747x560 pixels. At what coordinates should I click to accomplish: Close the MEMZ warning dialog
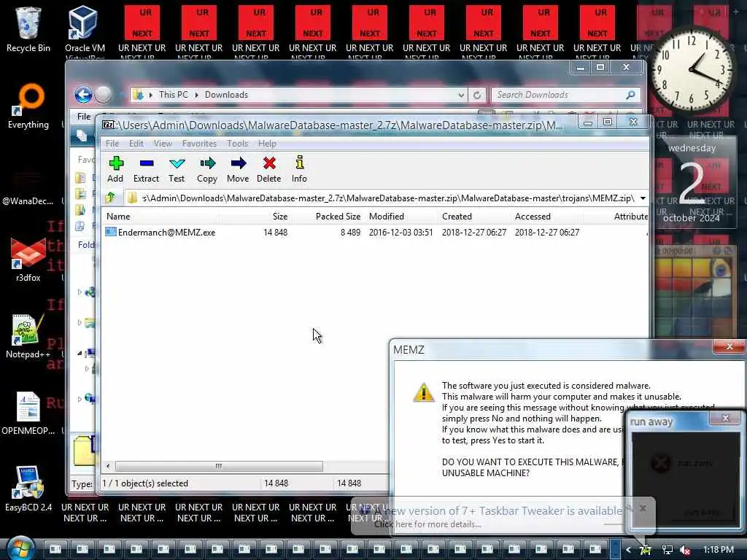729,346
